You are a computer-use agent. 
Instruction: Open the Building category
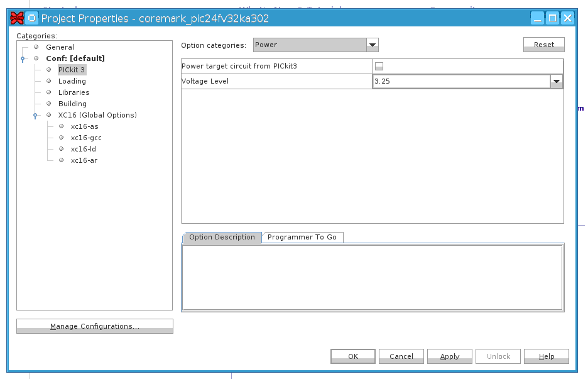(x=72, y=104)
